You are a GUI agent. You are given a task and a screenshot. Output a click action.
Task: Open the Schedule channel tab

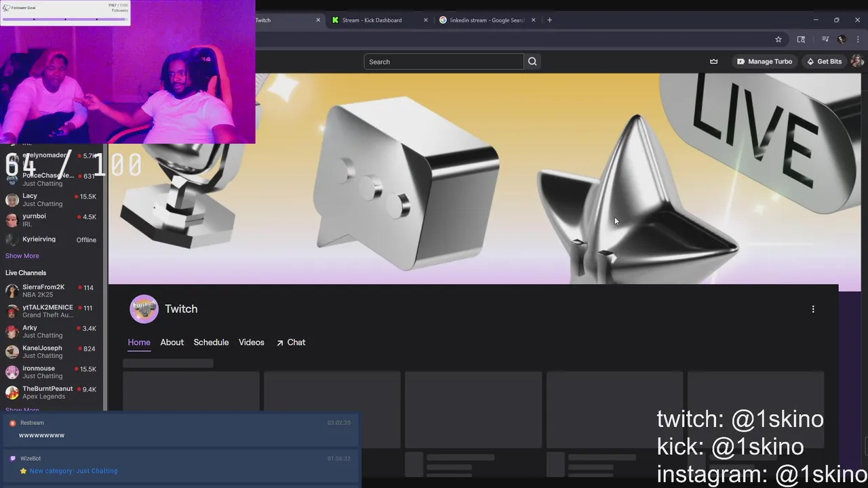pyautogui.click(x=211, y=342)
